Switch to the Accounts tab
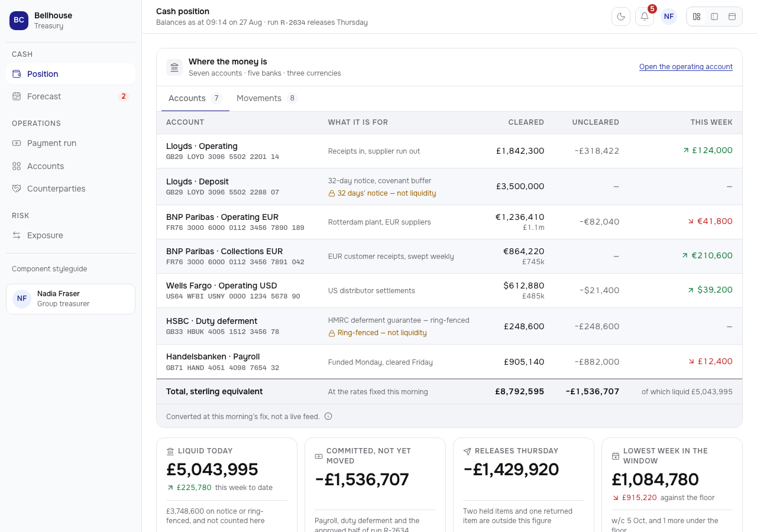757x532 pixels. pos(195,98)
